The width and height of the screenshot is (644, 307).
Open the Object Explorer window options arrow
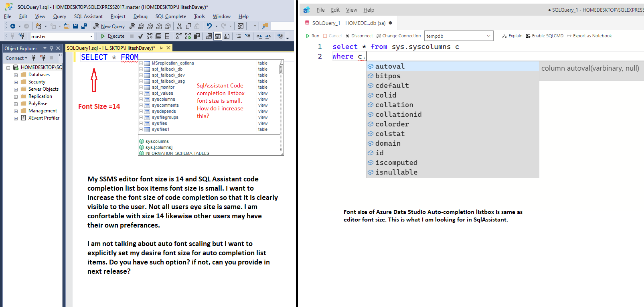point(45,48)
